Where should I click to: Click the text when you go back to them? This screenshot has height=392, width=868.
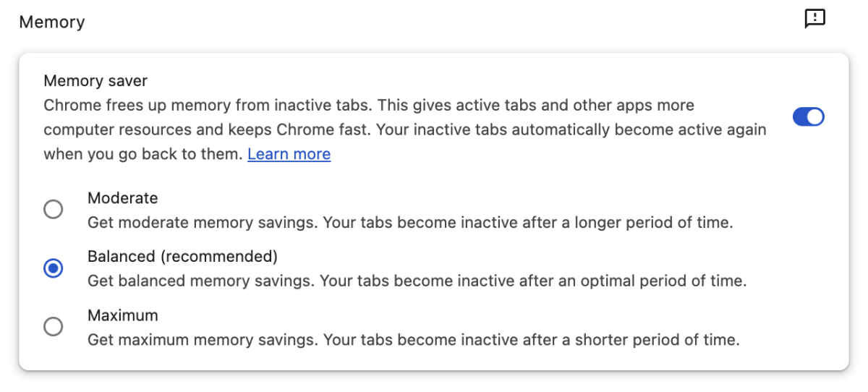pos(143,154)
